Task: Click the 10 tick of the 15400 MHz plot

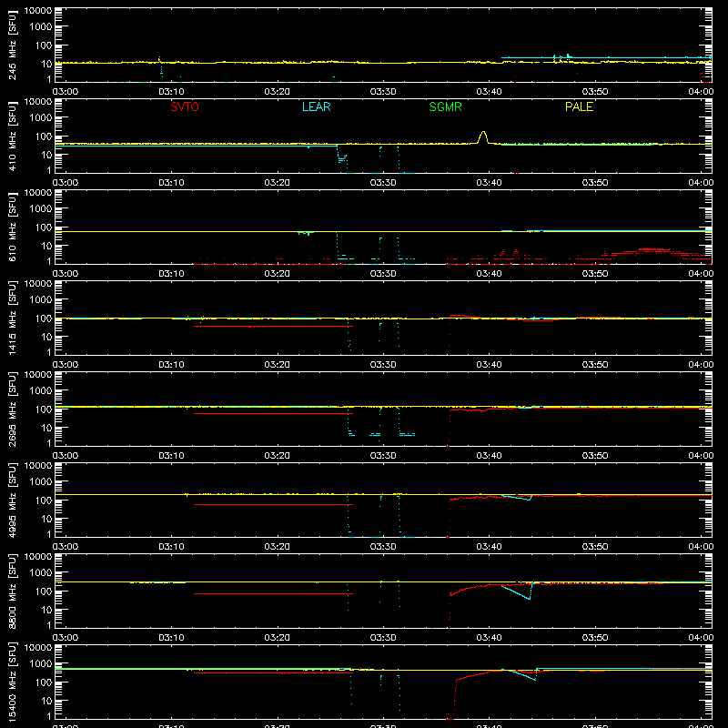Action: [x=46, y=701]
